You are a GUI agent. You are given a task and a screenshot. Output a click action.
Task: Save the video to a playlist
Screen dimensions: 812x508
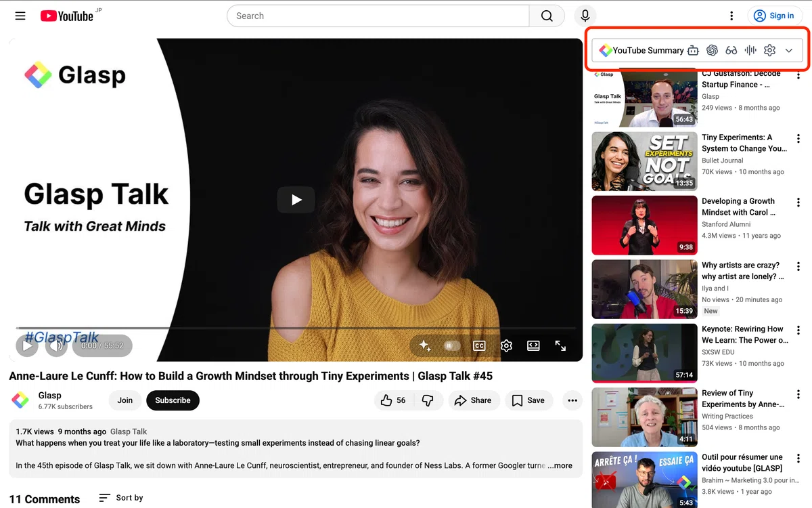pos(528,400)
